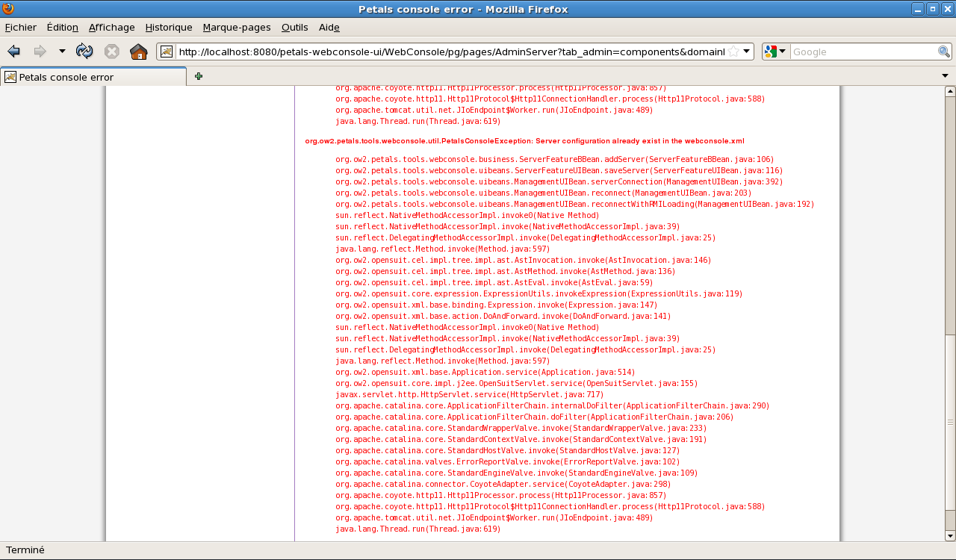Click the Forward arrow navigation button
Screen dimensions: 956x560
(x=40, y=52)
